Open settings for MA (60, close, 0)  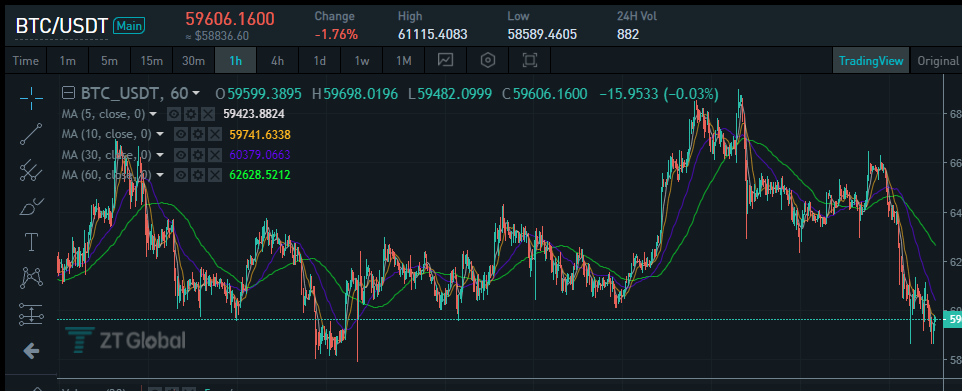(x=198, y=175)
